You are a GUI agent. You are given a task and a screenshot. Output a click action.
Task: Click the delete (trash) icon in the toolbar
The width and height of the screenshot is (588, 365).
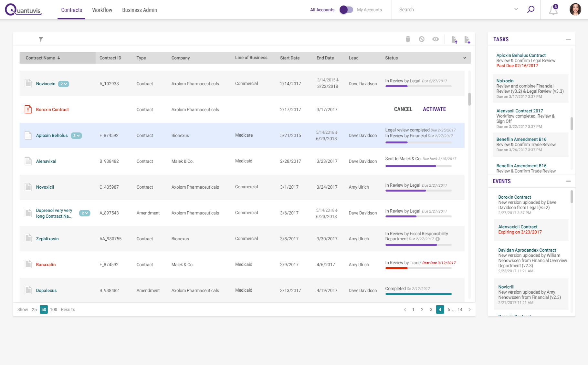408,39
